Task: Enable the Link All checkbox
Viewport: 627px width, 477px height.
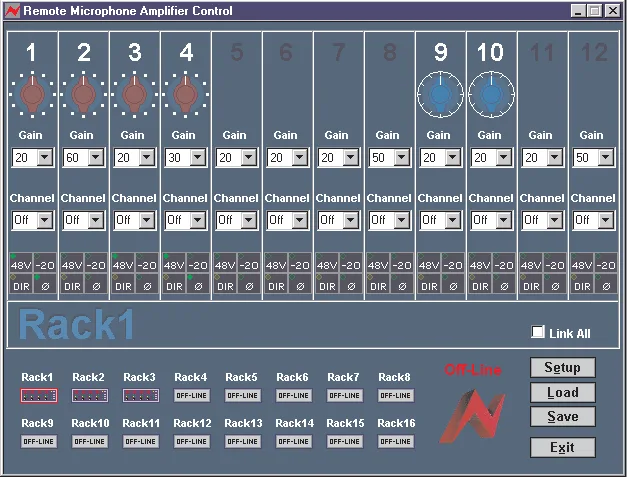Action: (x=538, y=332)
